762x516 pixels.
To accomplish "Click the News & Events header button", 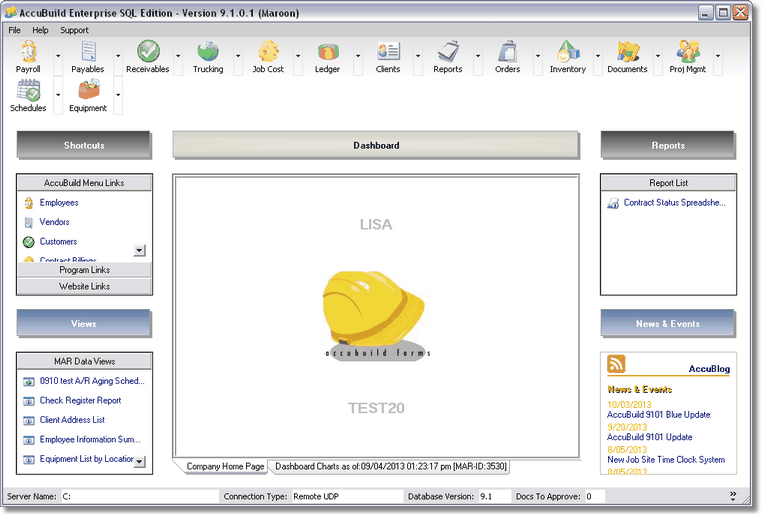I will pyautogui.click(x=668, y=324).
